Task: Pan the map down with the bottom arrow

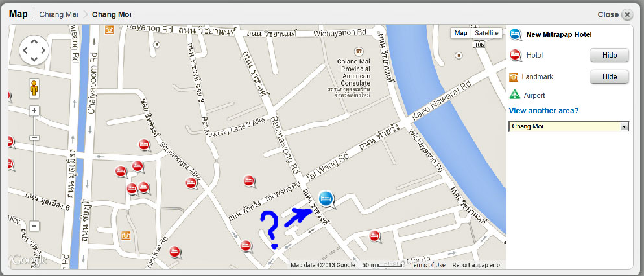Action: [34, 59]
